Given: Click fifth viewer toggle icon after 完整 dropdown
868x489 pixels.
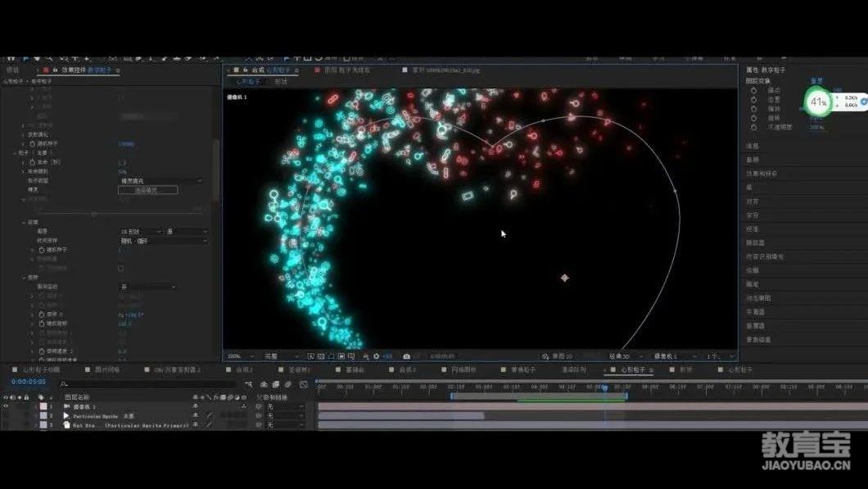Looking at the screenshot, I should 351,356.
